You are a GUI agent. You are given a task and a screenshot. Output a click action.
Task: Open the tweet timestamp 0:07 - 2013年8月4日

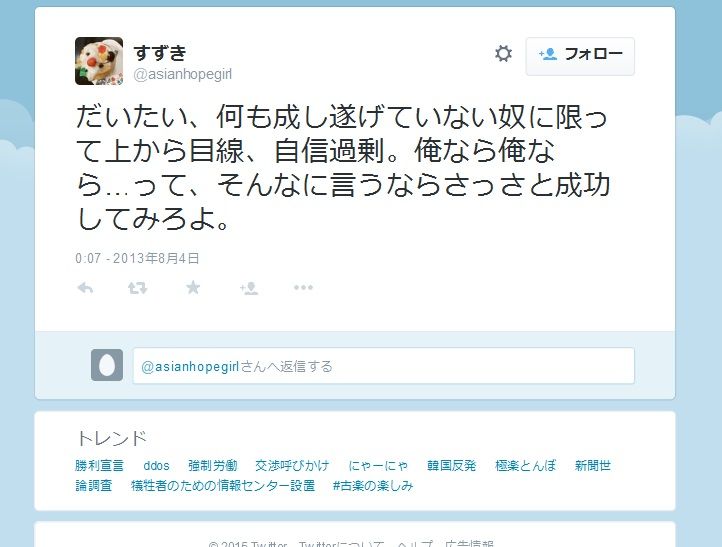point(137,258)
